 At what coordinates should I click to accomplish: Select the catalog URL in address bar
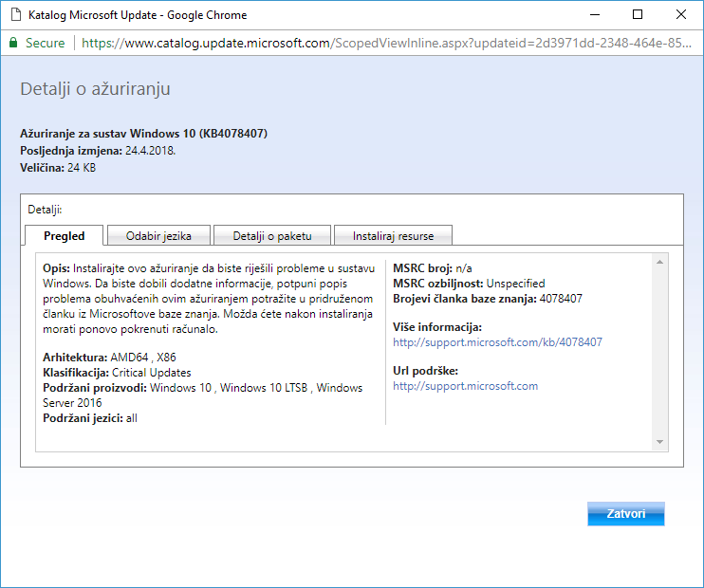[x=386, y=43]
